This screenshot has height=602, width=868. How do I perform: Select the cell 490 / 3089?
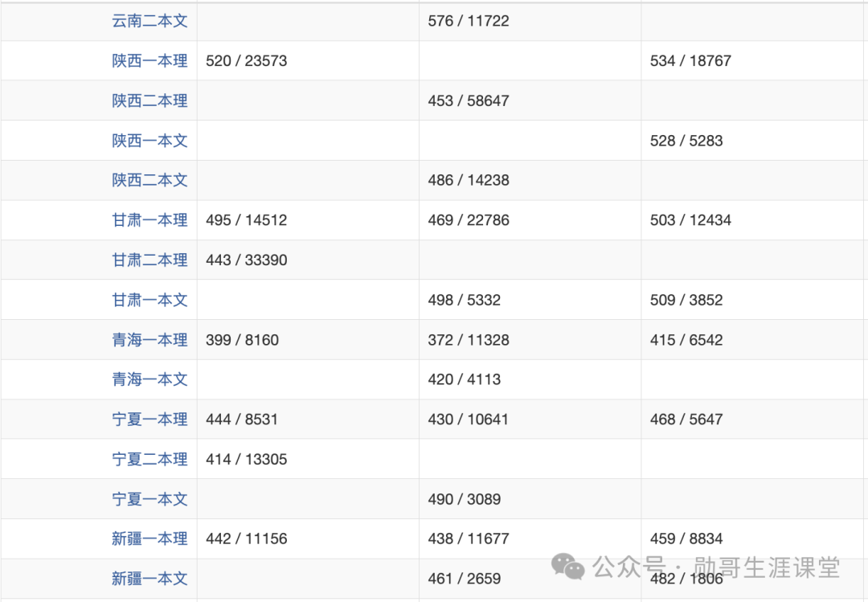coord(530,499)
